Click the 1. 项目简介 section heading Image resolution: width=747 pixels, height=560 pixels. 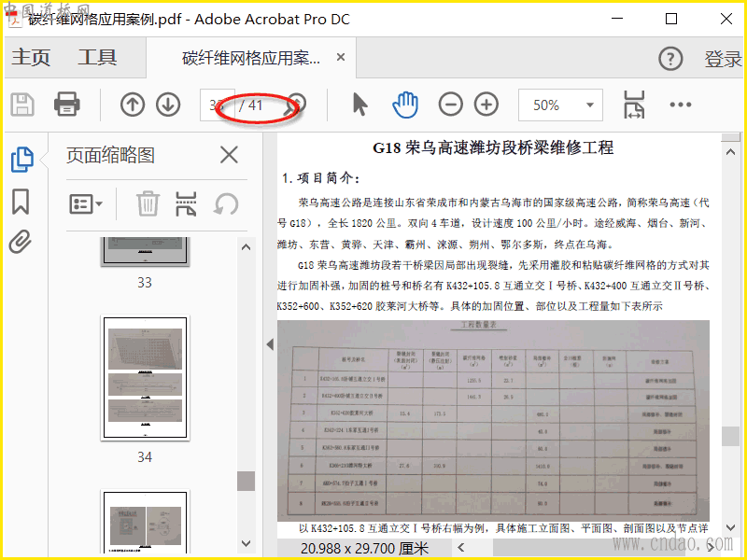coord(321,178)
